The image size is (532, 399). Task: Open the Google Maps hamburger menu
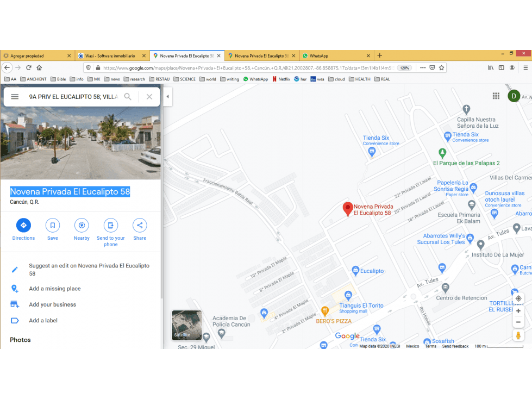click(15, 97)
